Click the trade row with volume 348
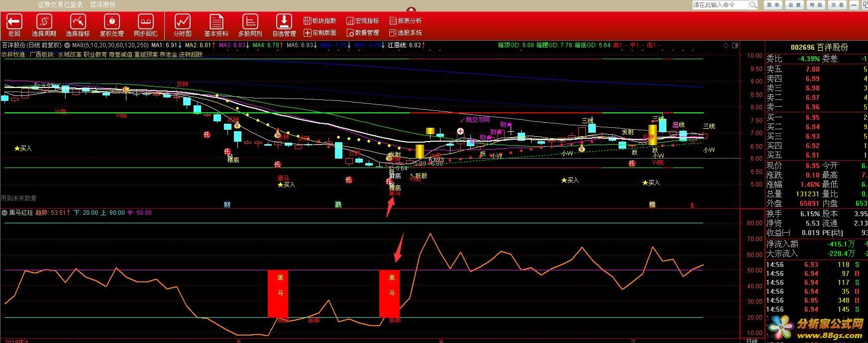The width and height of the screenshot is (868, 343). click(816, 301)
